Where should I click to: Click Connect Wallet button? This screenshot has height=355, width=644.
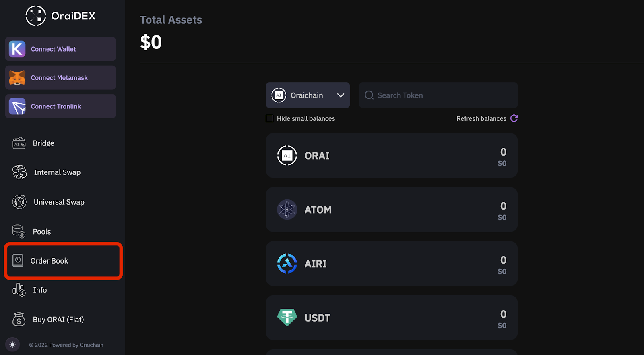[60, 49]
